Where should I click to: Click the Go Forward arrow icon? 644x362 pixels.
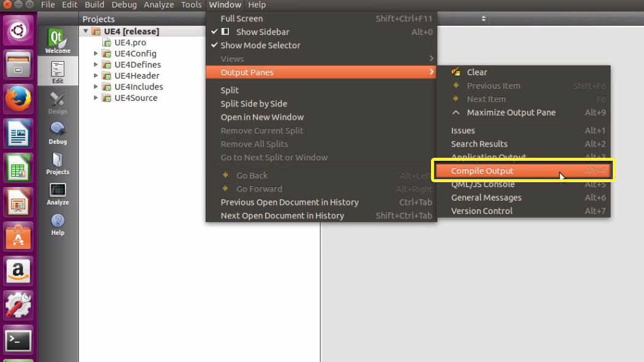(225, 189)
